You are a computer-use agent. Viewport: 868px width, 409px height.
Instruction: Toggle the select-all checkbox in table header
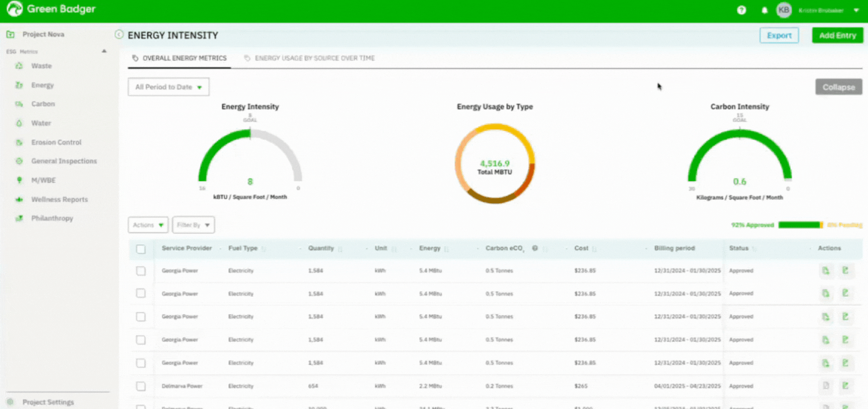(141, 249)
